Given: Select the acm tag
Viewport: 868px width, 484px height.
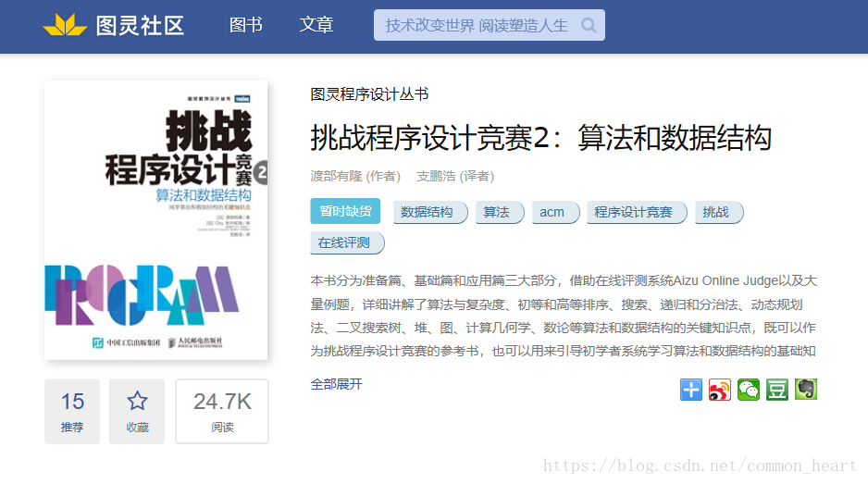Looking at the screenshot, I should 555,212.
